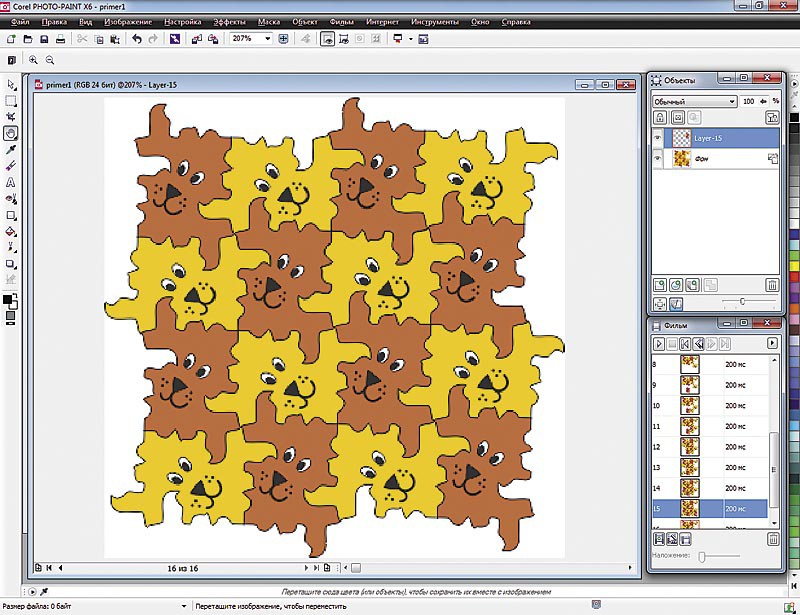Create a new document from the toolbar
The height and width of the screenshot is (615, 800).
tap(11, 39)
